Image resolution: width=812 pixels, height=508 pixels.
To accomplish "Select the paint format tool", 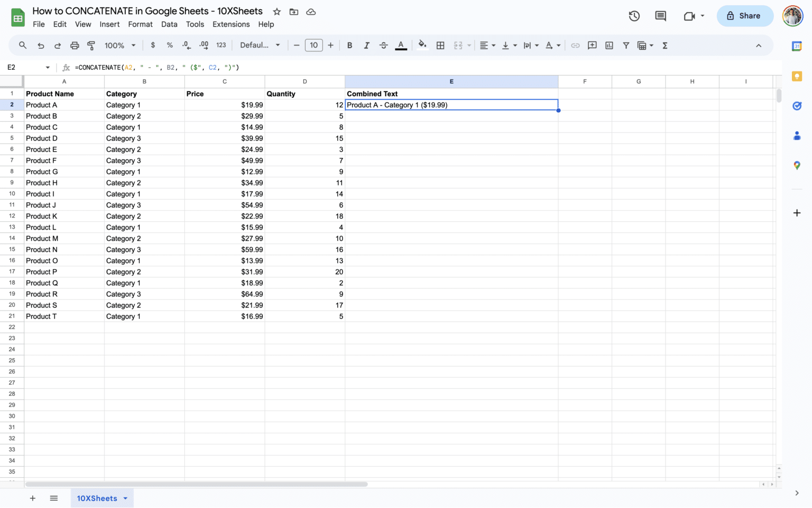I will (91, 45).
